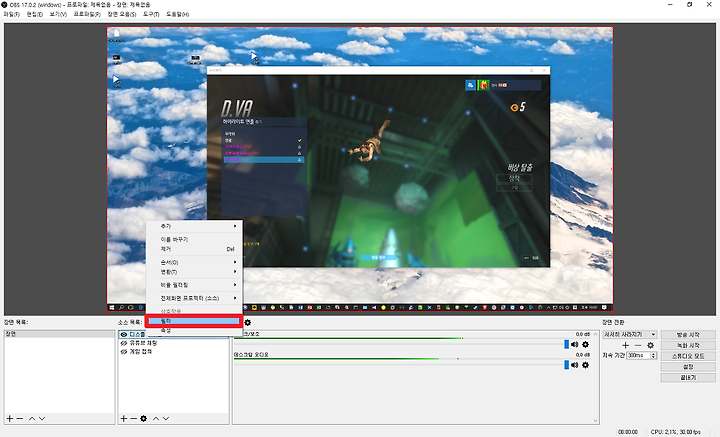The width and height of the screenshot is (720, 437).
Task: Open the gear icon for 데스크탑 오디오 channel
Action: click(585, 365)
